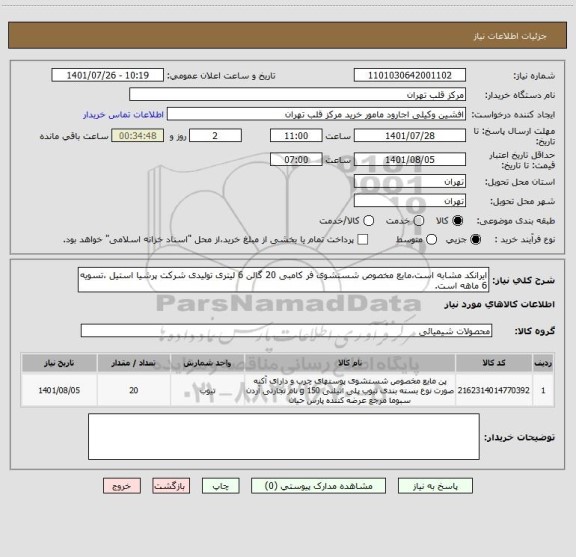Click the توضیحات خریدار text area
This screenshot has height=557, width=576.
284,436
